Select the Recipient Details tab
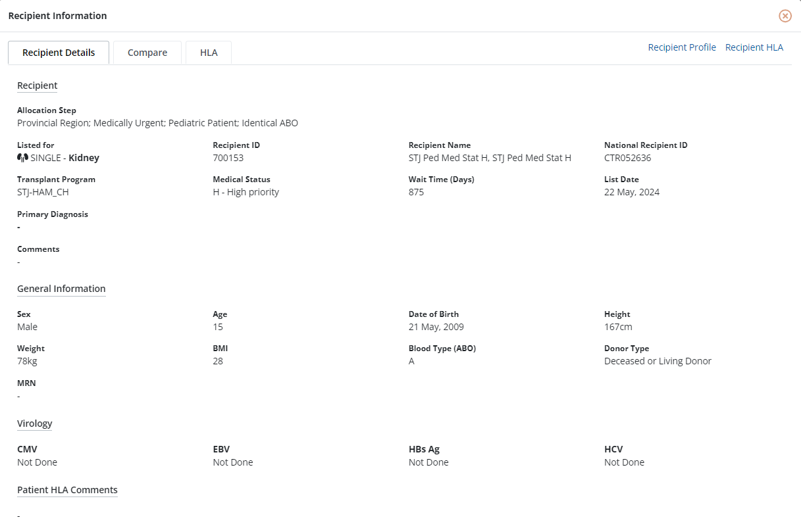Image resolution: width=801 pixels, height=532 pixels. click(x=59, y=53)
